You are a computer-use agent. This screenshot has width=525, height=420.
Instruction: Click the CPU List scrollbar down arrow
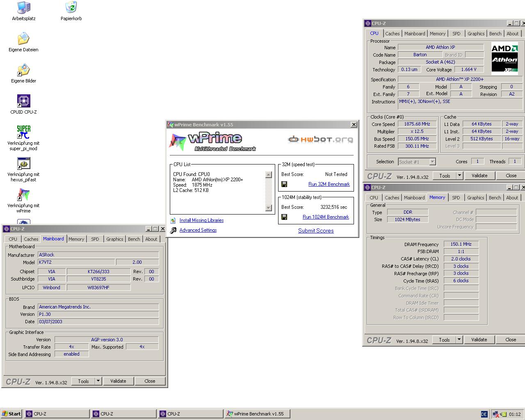coord(269,208)
